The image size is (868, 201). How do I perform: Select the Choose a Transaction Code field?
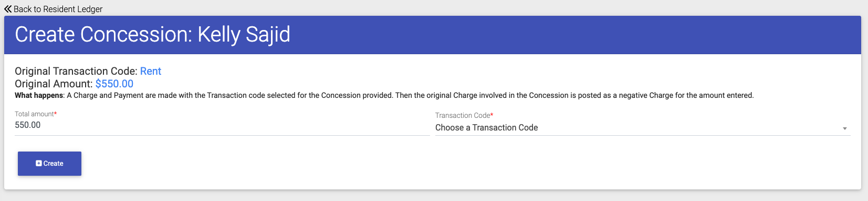(643, 128)
